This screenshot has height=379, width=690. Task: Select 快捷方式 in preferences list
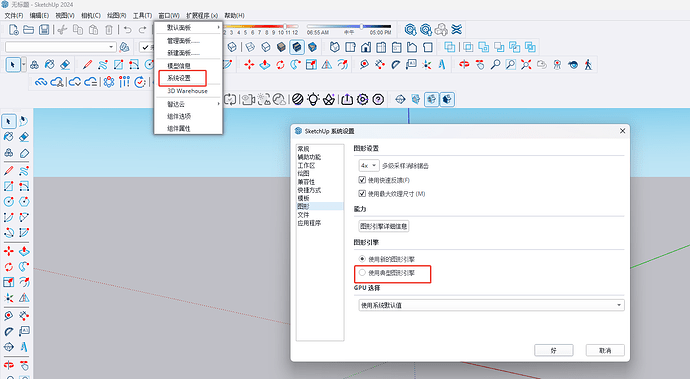(309, 190)
